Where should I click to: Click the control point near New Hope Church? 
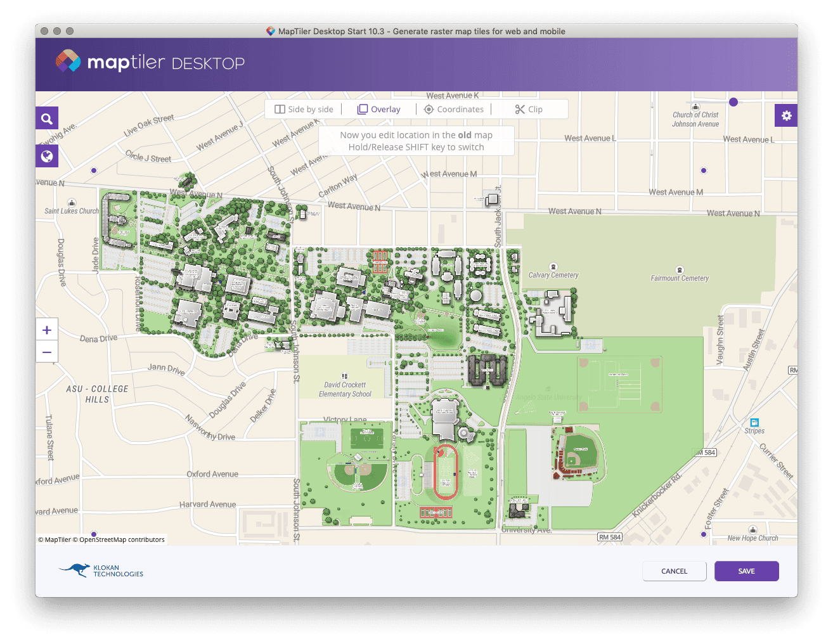point(704,534)
